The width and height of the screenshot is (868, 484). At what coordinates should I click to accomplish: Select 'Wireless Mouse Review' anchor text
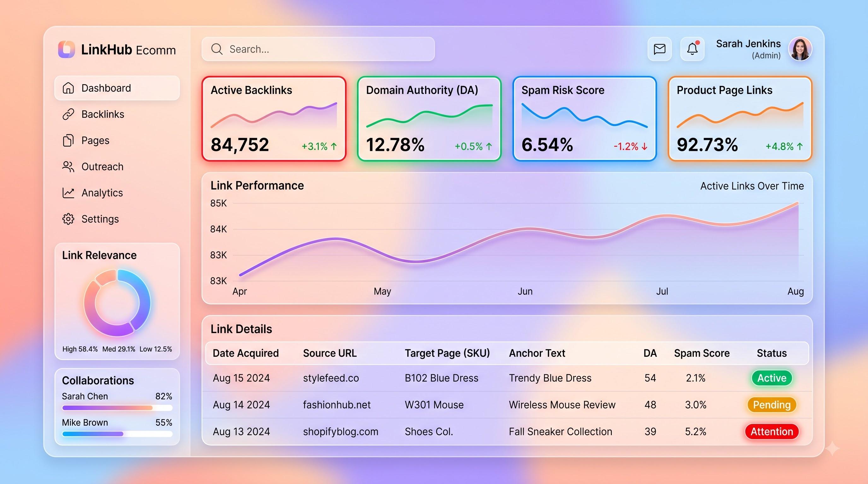coord(562,405)
